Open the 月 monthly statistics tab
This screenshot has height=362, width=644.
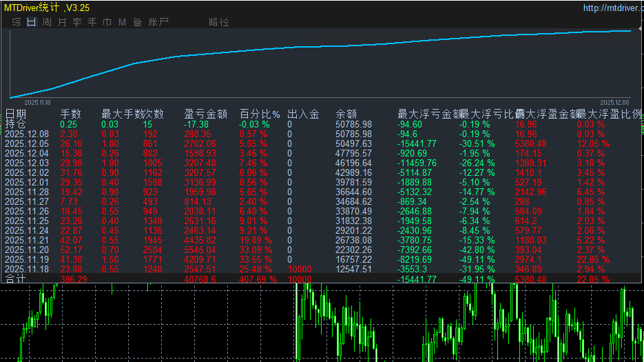[62, 22]
